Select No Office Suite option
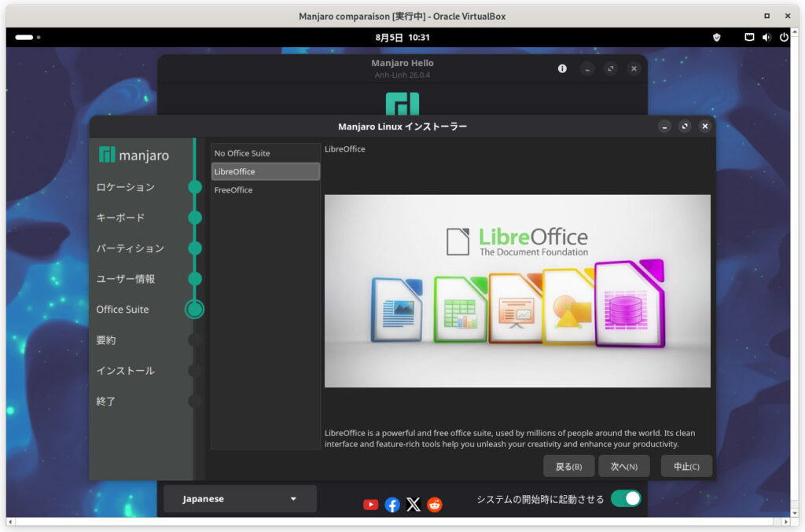The height and width of the screenshot is (532, 805). point(266,153)
